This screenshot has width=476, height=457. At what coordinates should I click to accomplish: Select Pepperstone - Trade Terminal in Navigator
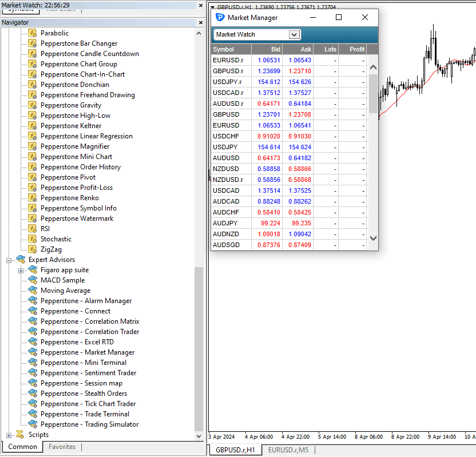[85, 414]
